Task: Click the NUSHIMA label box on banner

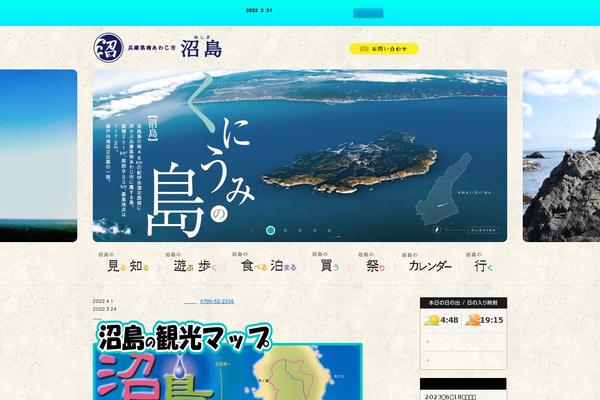Action: click(483, 230)
